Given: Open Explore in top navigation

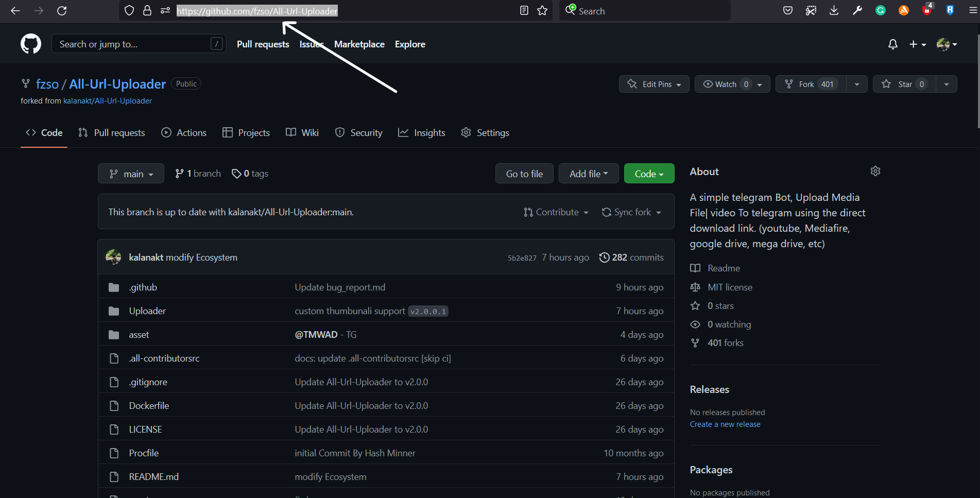Looking at the screenshot, I should (x=410, y=44).
